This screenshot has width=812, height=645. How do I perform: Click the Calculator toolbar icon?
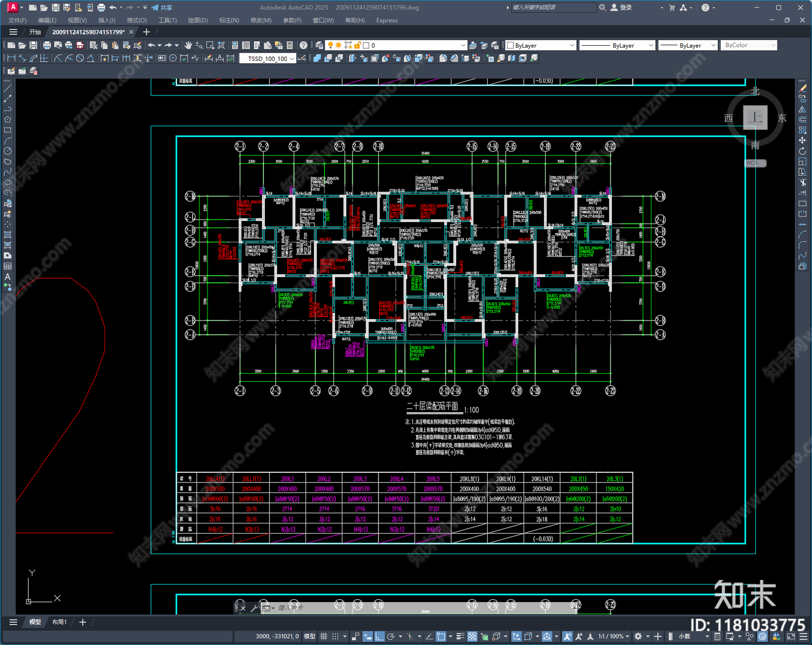(290, 45)
